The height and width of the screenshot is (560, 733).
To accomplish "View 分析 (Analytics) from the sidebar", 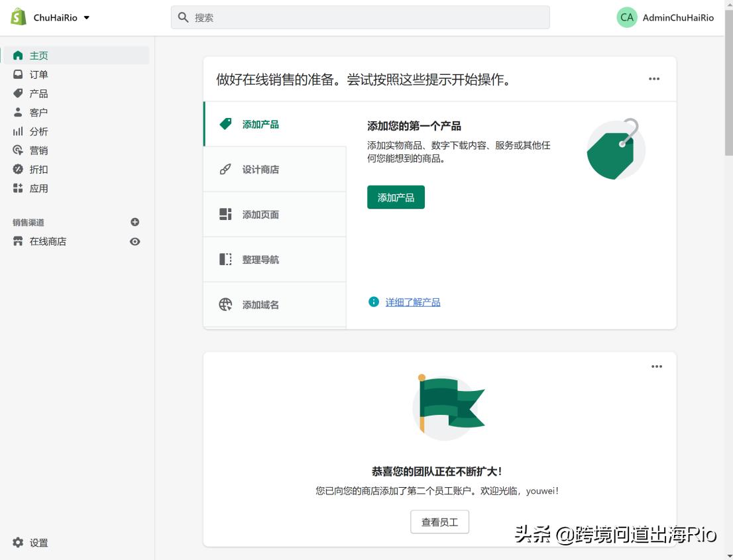I will point(38,131).
